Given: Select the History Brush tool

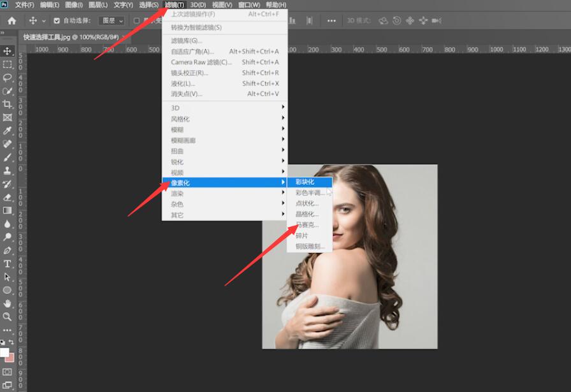Looking at the screenshot, I should (x=7, y=184).
